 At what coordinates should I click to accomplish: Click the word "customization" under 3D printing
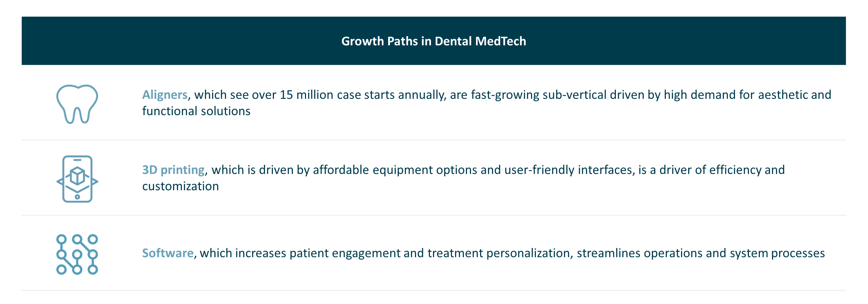(180, 186)
